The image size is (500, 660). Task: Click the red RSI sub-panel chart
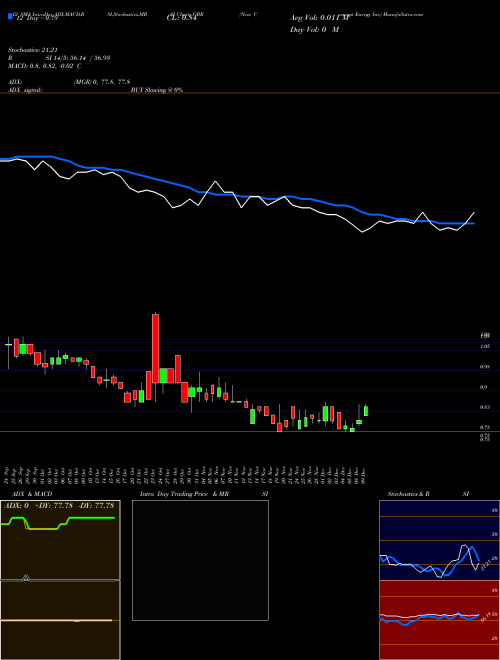click(440, 620)
